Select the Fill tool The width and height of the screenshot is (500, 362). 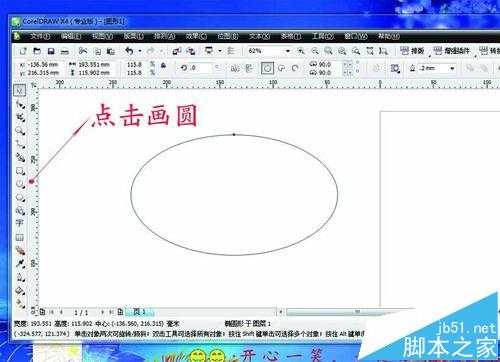[20, 291]
